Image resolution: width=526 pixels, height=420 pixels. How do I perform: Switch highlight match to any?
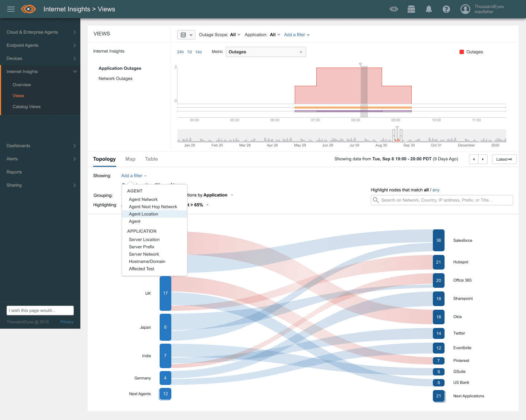pyautogui.click(x=436, y=190)
